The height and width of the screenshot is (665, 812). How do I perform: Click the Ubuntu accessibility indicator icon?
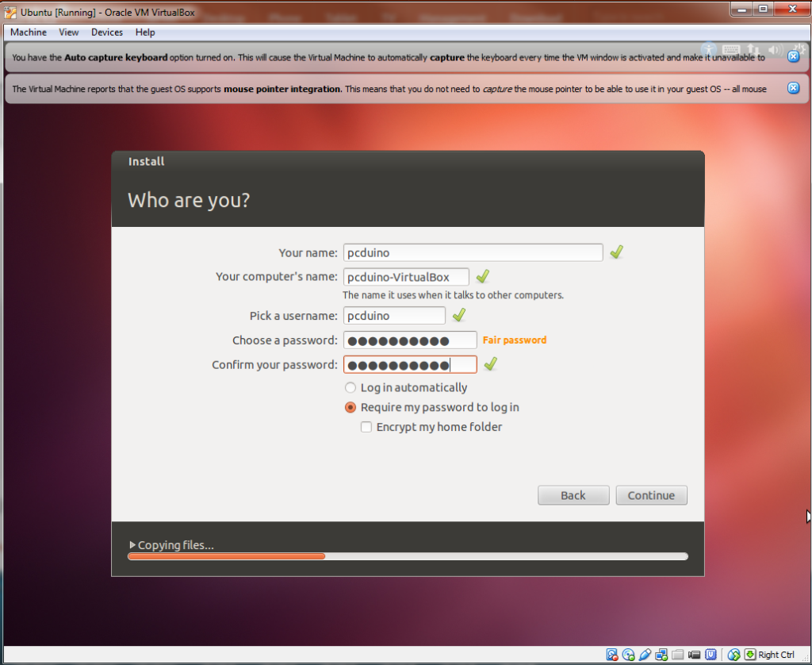click(709, 50)
